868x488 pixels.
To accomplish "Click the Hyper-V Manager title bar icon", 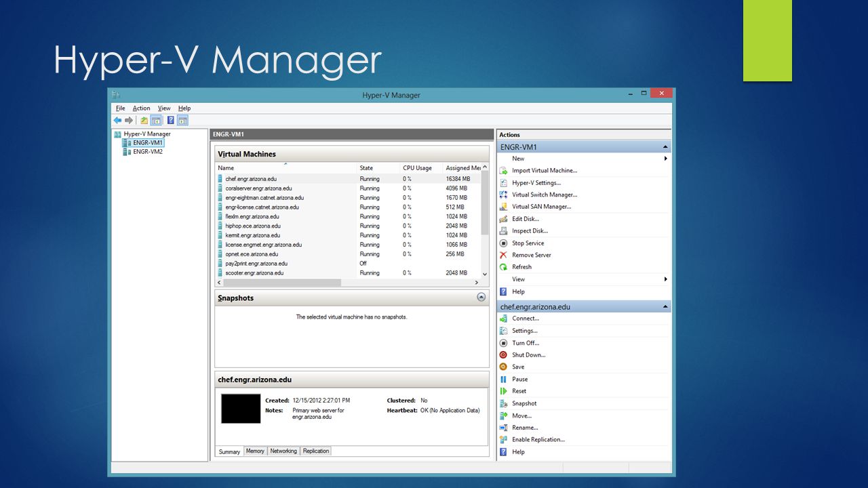I will [x=116, y=95].
